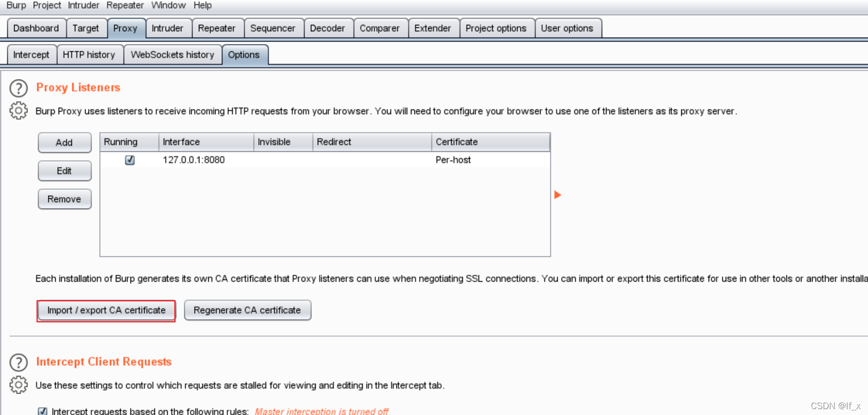
Task: Toggle Running checkbox for 127.0.0.1:8080 listener
Action: (130, 160)
